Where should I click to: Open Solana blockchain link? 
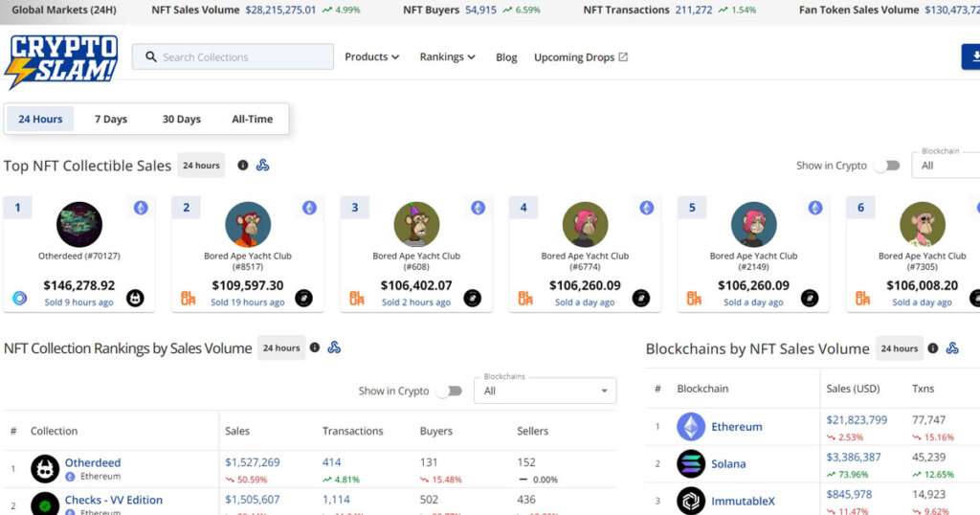click(x=728, y=463)
